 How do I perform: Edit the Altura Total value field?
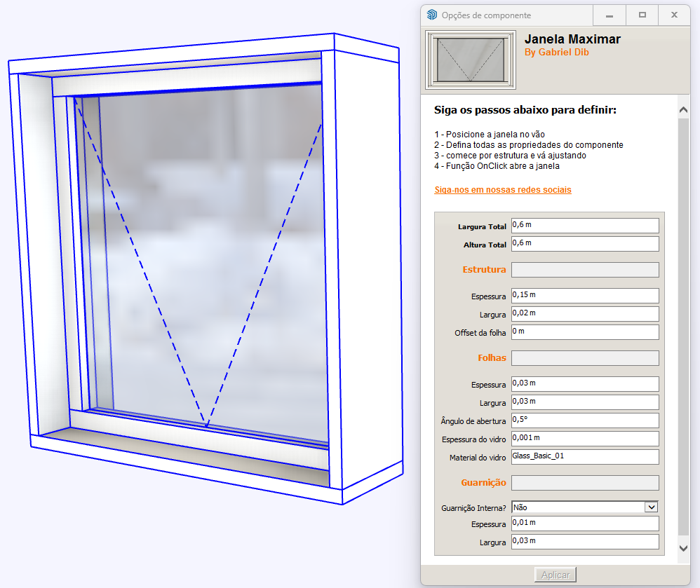click(x=585, y=244)
